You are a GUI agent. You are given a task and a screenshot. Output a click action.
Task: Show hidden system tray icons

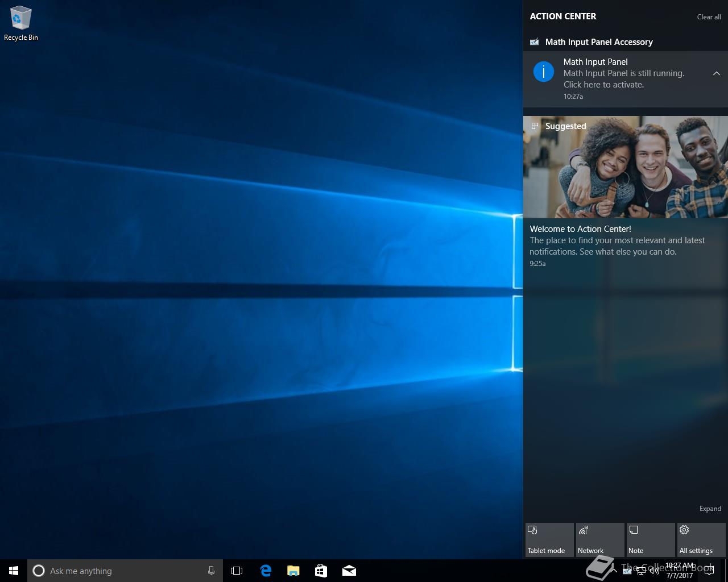pyautogui.click(x=614, y=571)
